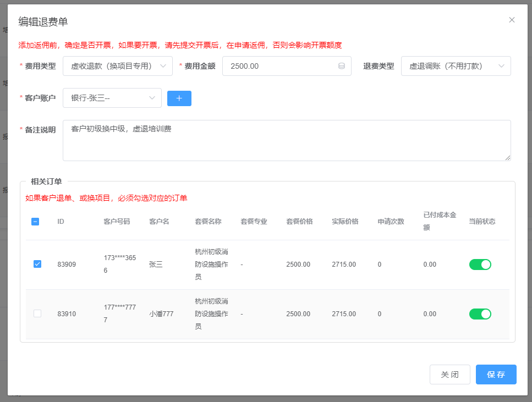Screen dimensions: 532x402
Task: Click into the 备注说明 text area
Action: pos(286,141)
